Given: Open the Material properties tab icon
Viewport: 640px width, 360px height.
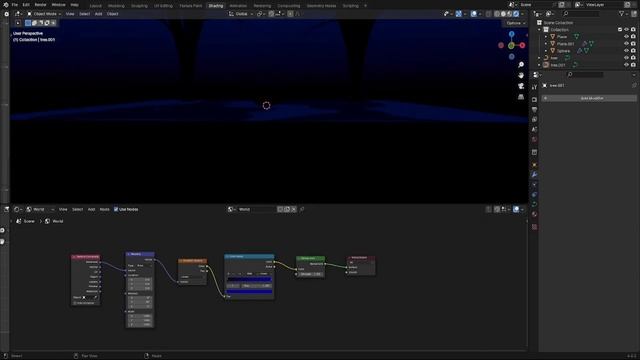Looking at the screenshot, I should pos(534,214).
